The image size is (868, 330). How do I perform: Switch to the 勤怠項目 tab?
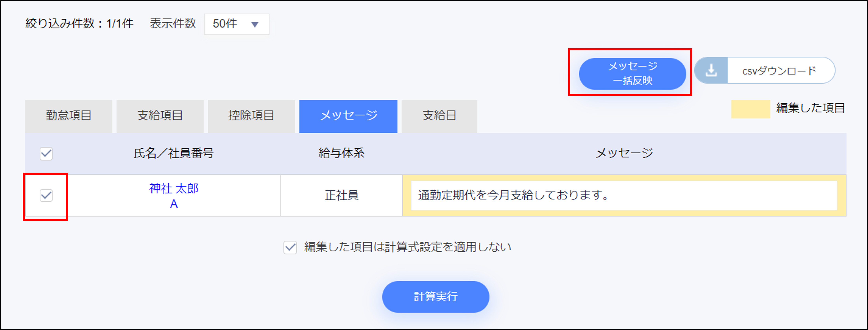69,116
